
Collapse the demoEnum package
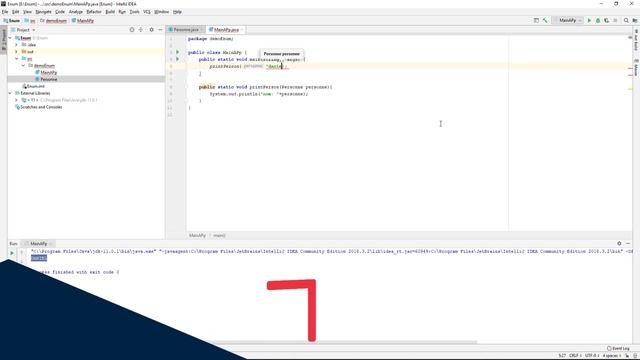pos(23,65)
